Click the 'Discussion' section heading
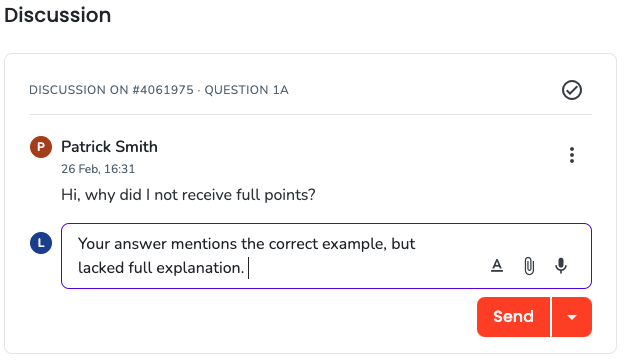 coord(58,15)
